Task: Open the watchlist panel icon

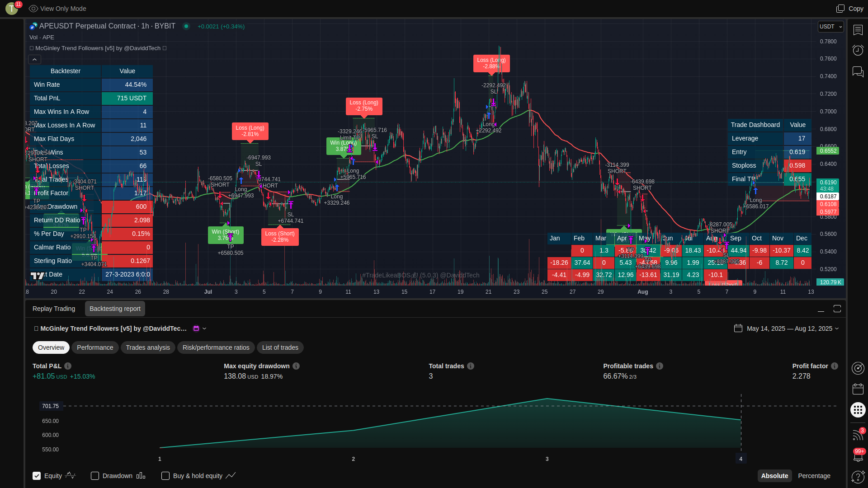Action: 858,30
